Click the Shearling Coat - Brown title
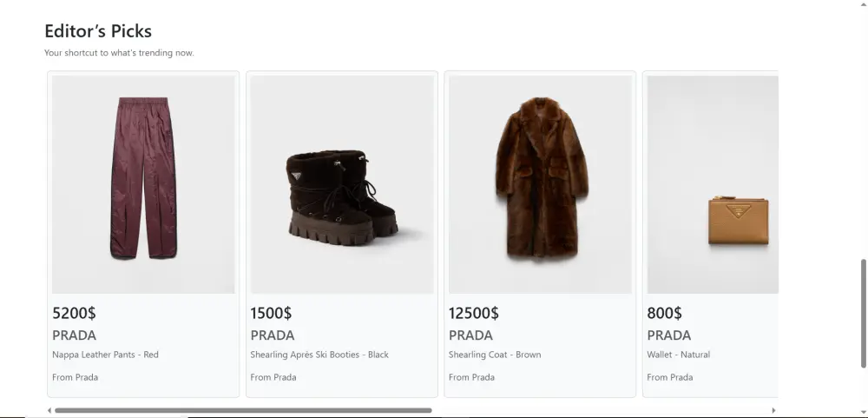868x418 pixels. point(495,355)
